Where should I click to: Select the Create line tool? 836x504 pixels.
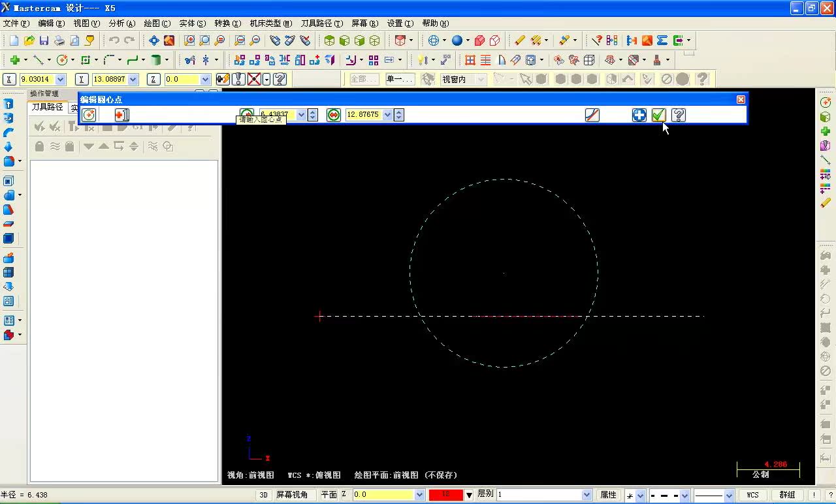[39, 60]
